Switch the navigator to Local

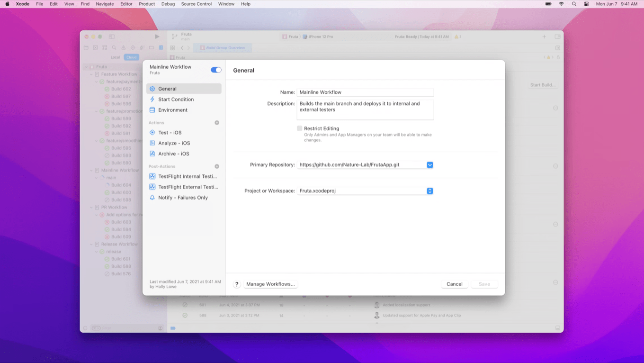pyautogui.click(x=115, y=57)
